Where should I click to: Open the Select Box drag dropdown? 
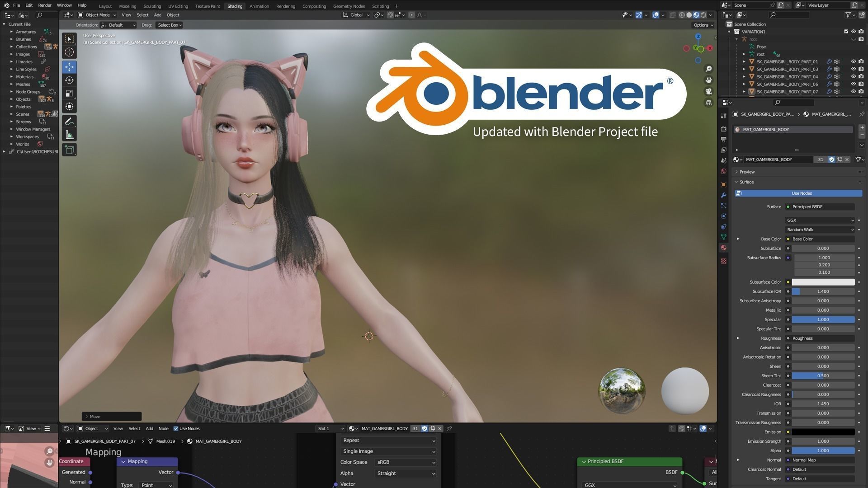170,25
